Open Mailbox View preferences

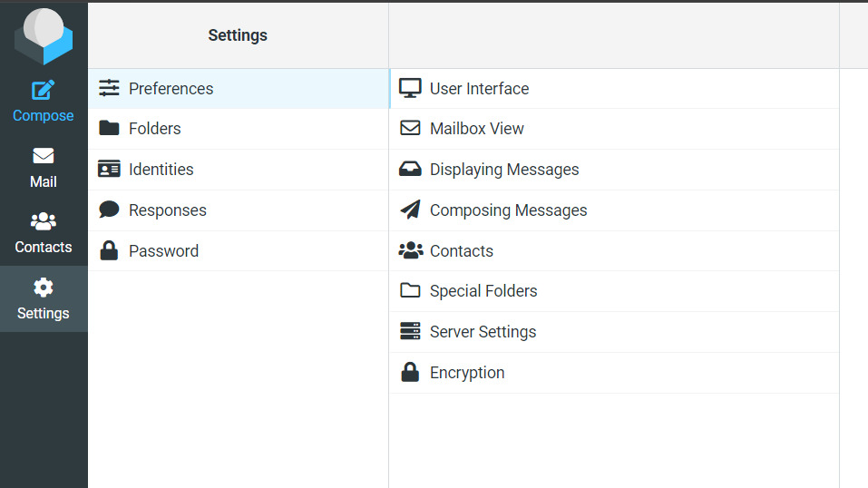tap(477, 129)
